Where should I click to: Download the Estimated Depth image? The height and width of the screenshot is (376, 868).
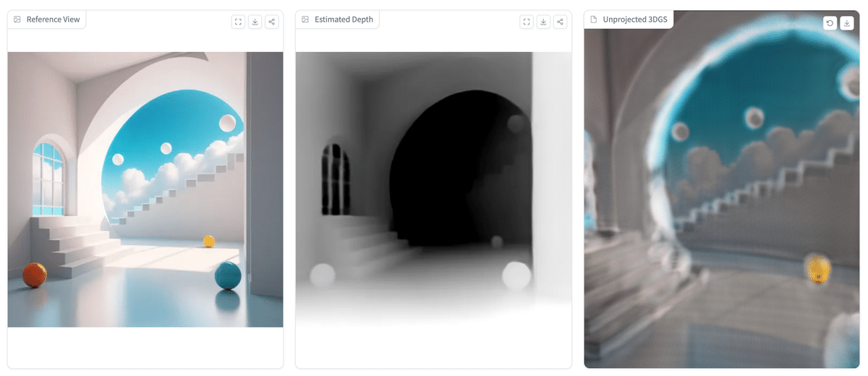(543, 22)
